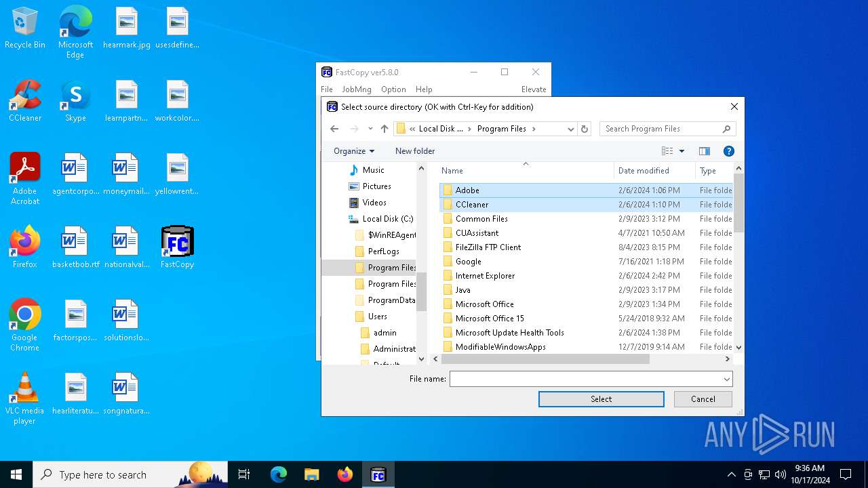Click the File name input field
The width and height of the screenshot is (868, 488).
[x=585, y=379]
